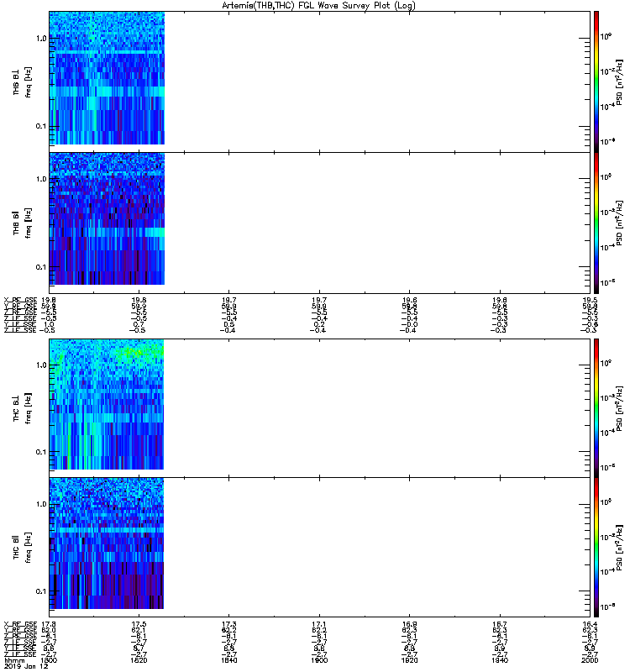Click the '1940' time axis label
The image size is (630, 672).
(x=500, y=660)
